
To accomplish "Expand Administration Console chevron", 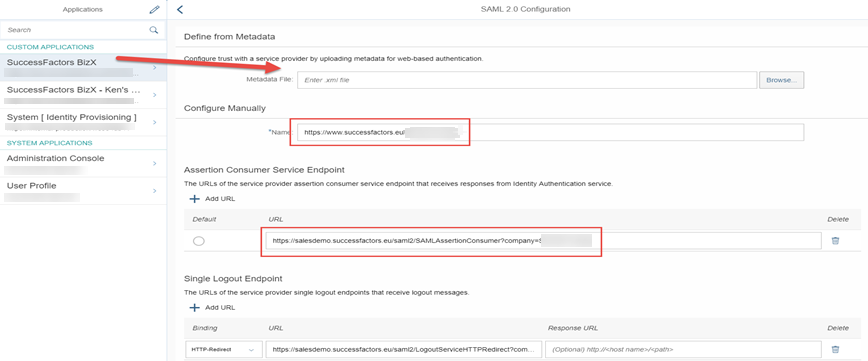I will (154, 163).
